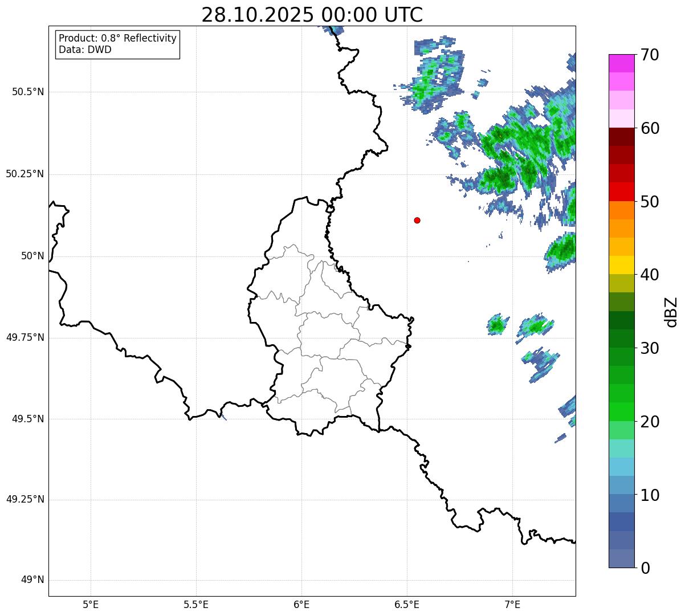
Task: Click the colorbar tick label 70
Action: (x=650, y=55)
